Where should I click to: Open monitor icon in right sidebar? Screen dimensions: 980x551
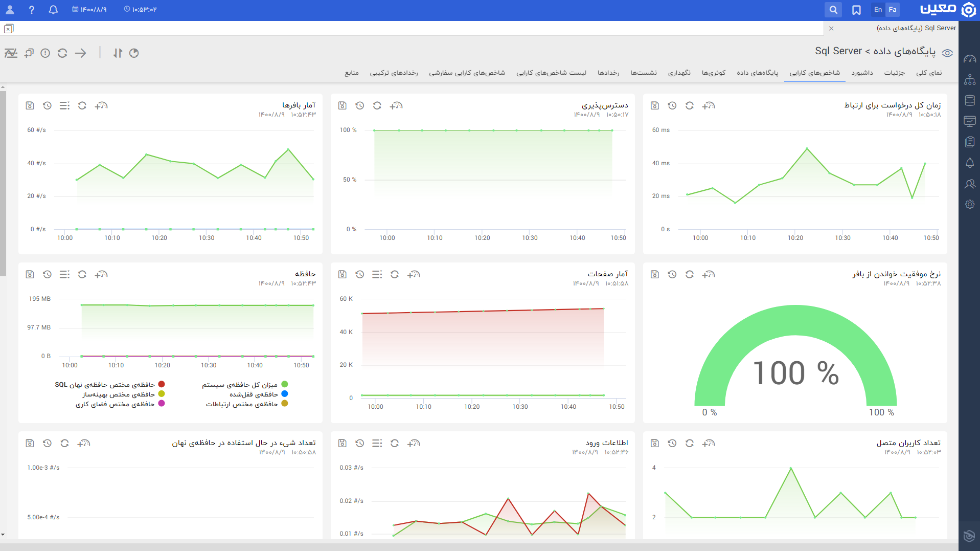pyautogui.click(x=970, y=121)
